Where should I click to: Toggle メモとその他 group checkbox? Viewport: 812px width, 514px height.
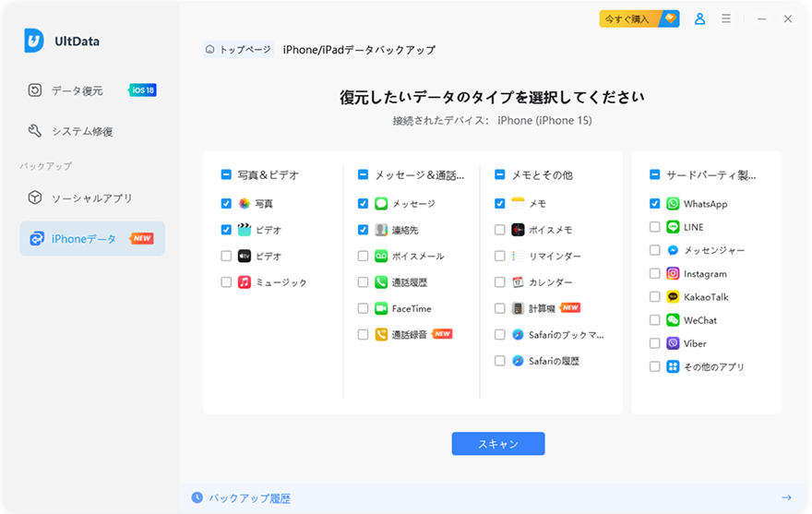[500, 174]
